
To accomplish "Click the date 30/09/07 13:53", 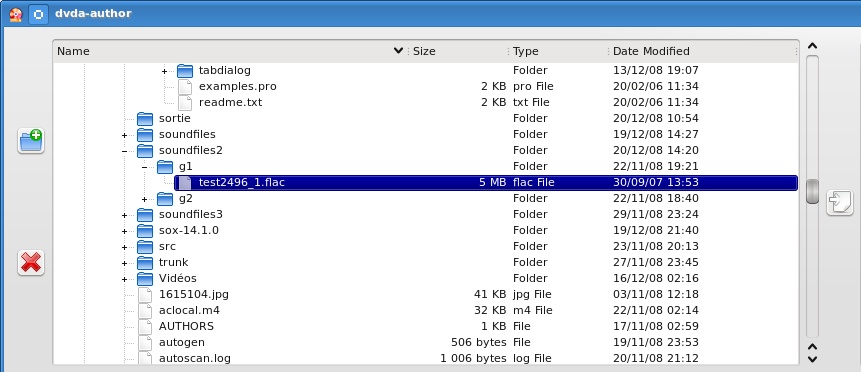I will [x=656, y=182].
